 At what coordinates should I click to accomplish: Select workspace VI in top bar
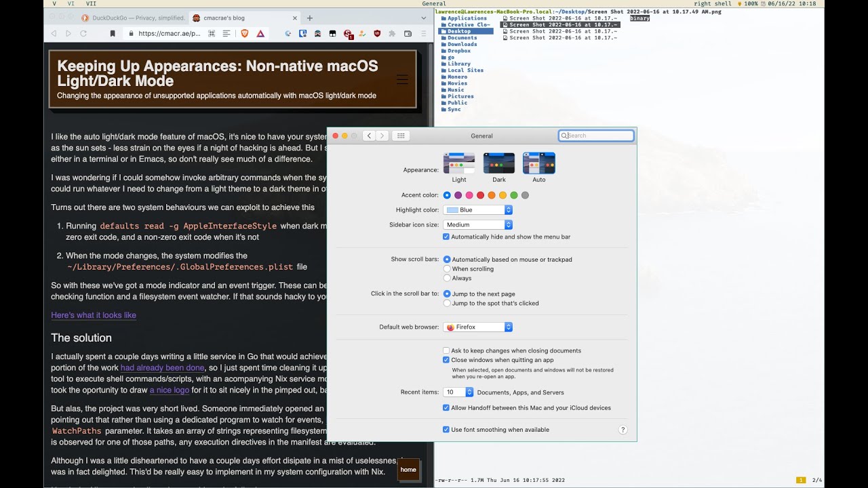click(71, 4)
